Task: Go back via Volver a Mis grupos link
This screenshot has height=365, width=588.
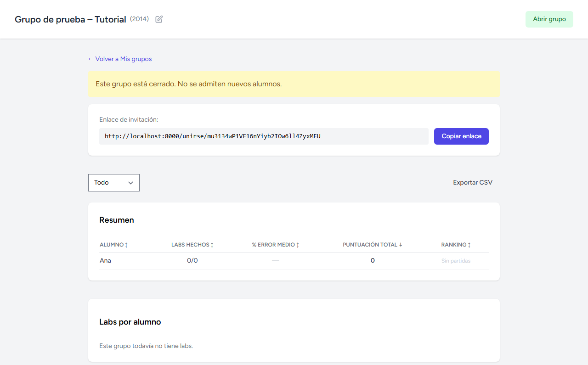Action: [x=120, y=59]
